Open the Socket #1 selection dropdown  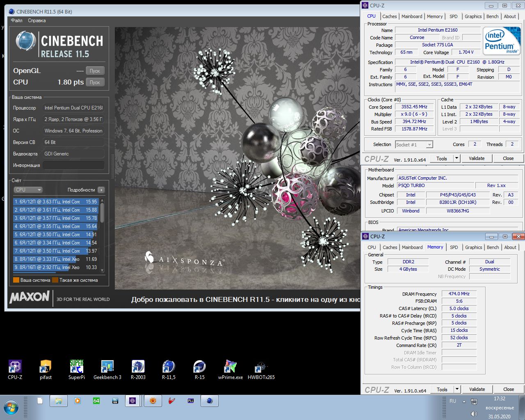click(x=414, y=145)
